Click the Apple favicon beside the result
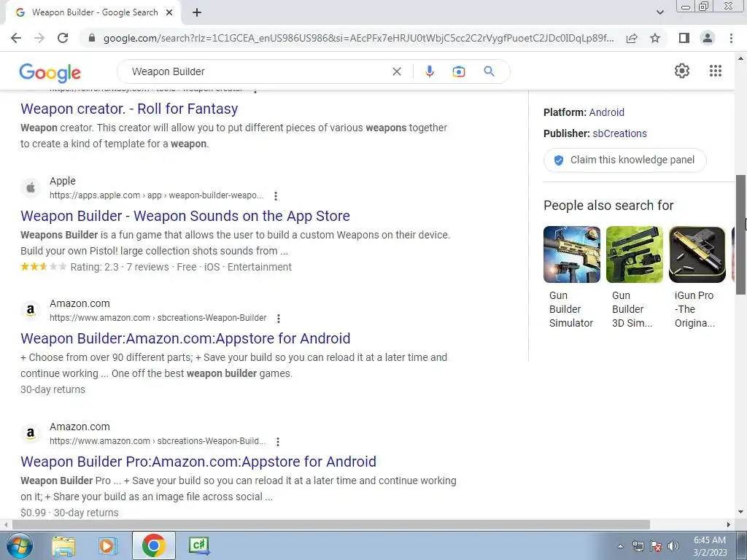This screenshot has height=560, width=747. click(x=31, y=188)
